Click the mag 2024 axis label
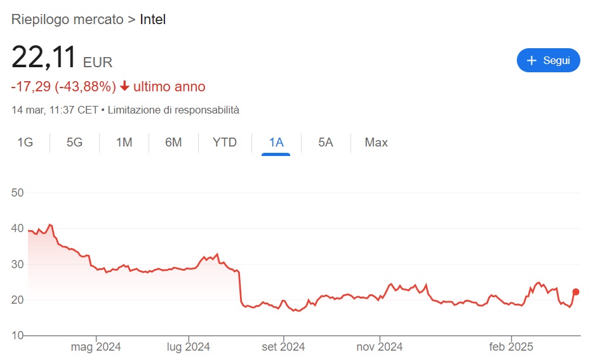 pos(96,347)
